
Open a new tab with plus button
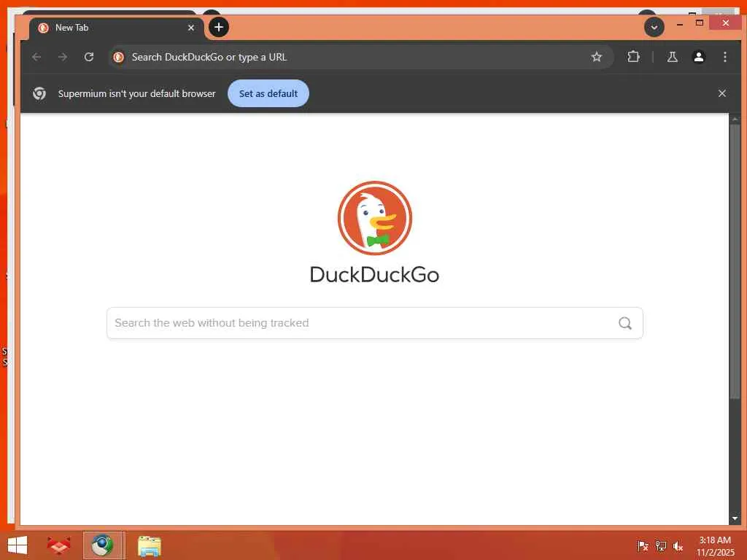219,27
